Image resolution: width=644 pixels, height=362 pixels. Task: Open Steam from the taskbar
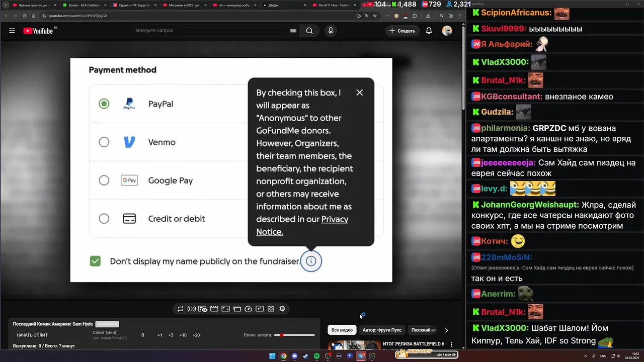[305, 356]
